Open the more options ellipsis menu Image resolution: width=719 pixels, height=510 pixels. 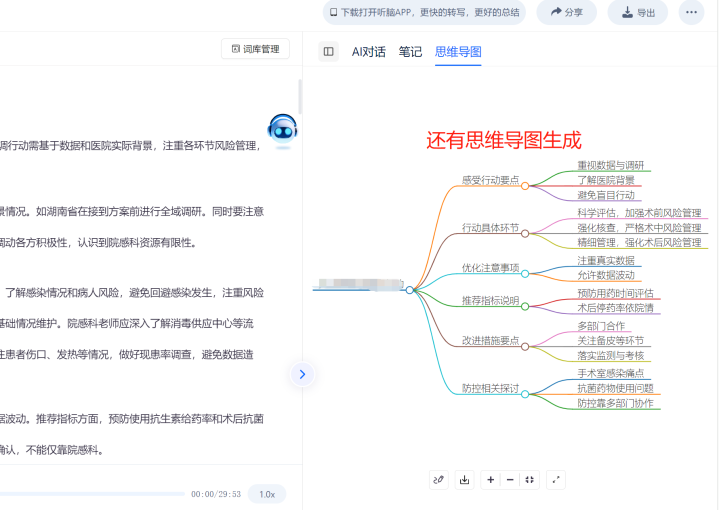[691, 12]
